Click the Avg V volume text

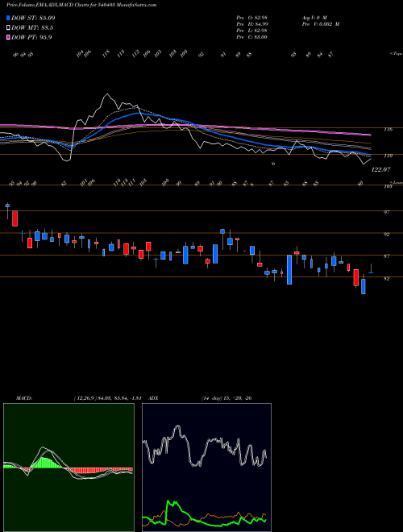coord(314,18)
